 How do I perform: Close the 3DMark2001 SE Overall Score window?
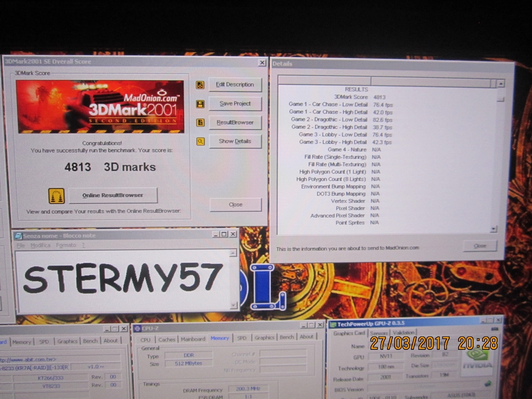click(262, 62)
